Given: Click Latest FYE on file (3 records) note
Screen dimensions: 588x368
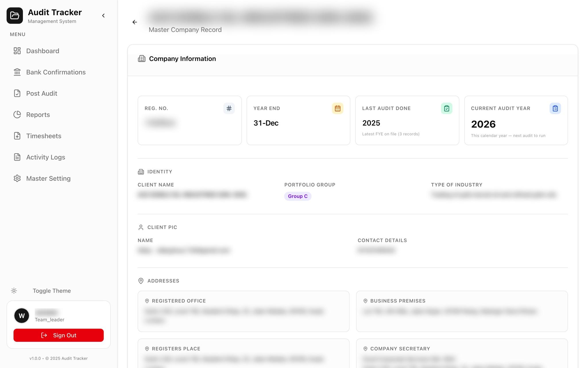Looking at the screenshot, I should click(x=391, y=134).
